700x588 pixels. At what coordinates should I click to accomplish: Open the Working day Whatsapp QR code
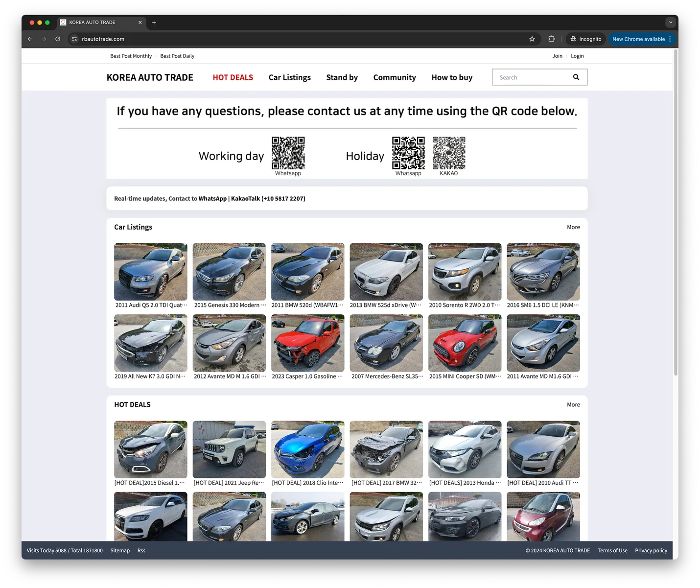tap(288, 153)
